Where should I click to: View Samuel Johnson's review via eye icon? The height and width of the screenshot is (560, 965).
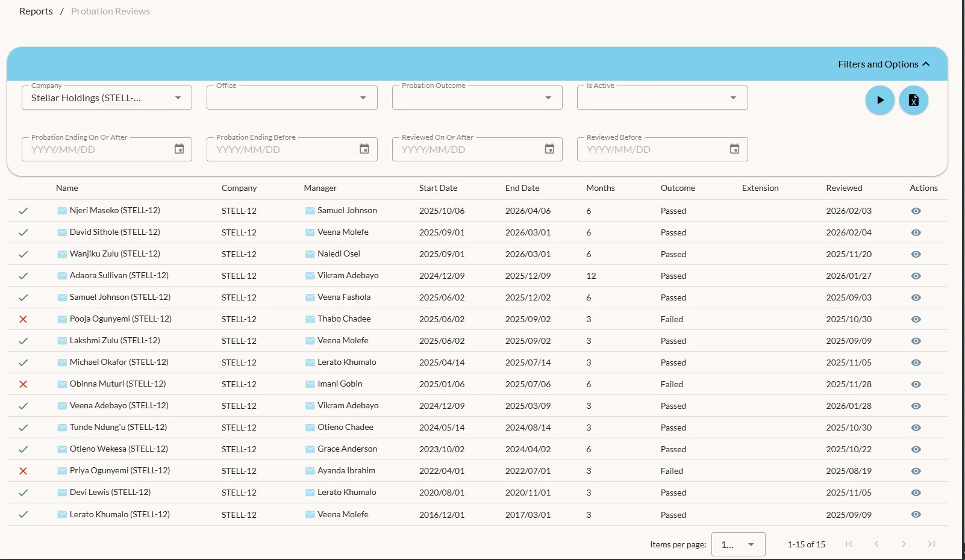916,297
